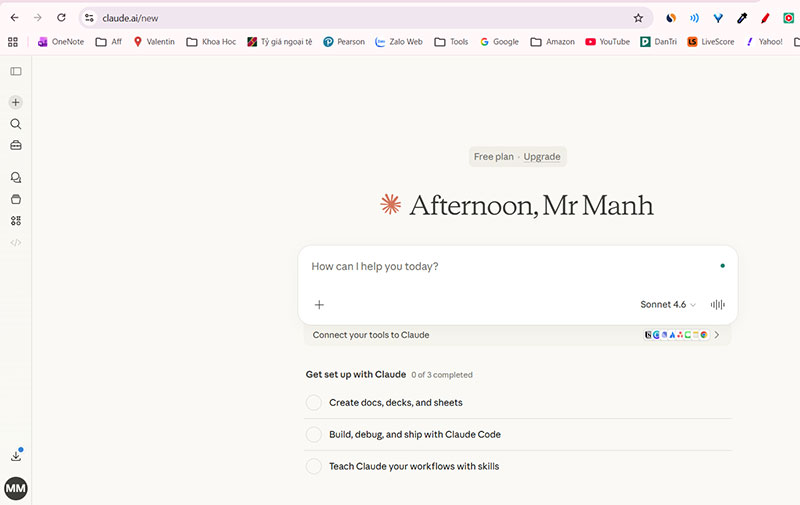The image size is (800, 505).
Task: Open the search chats icon
Action: (x=15, y=124)
